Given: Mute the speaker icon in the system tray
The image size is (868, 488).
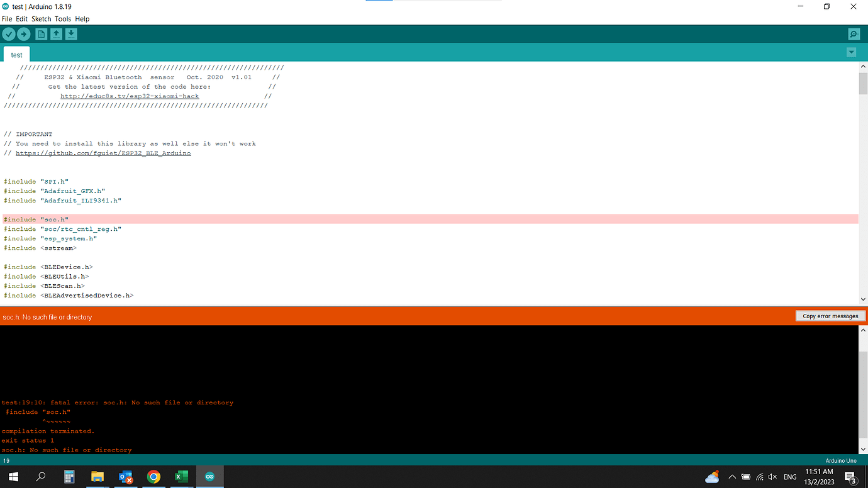Looking at the screenshot, I should (772, 477).
